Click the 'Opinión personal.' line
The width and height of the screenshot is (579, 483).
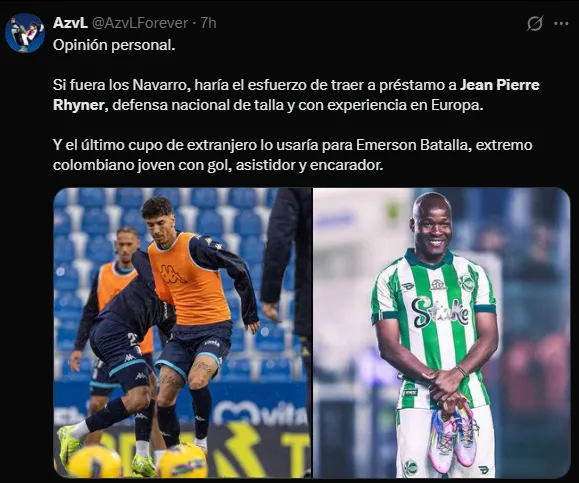[x=114, y=45]
